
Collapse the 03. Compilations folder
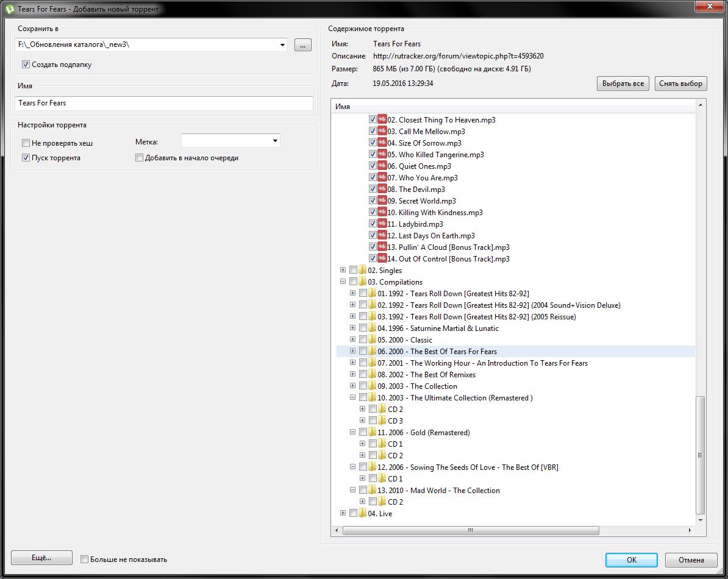343,281
